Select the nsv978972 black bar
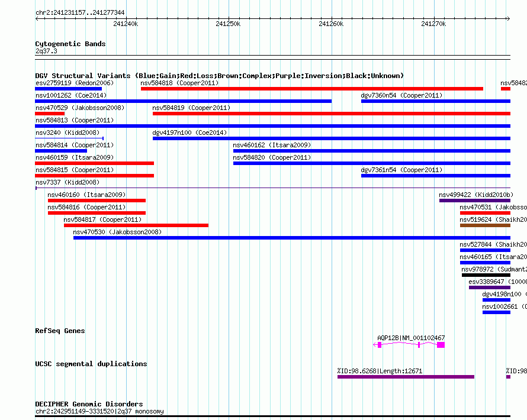 pyautogui.click(x=486, y=275)
